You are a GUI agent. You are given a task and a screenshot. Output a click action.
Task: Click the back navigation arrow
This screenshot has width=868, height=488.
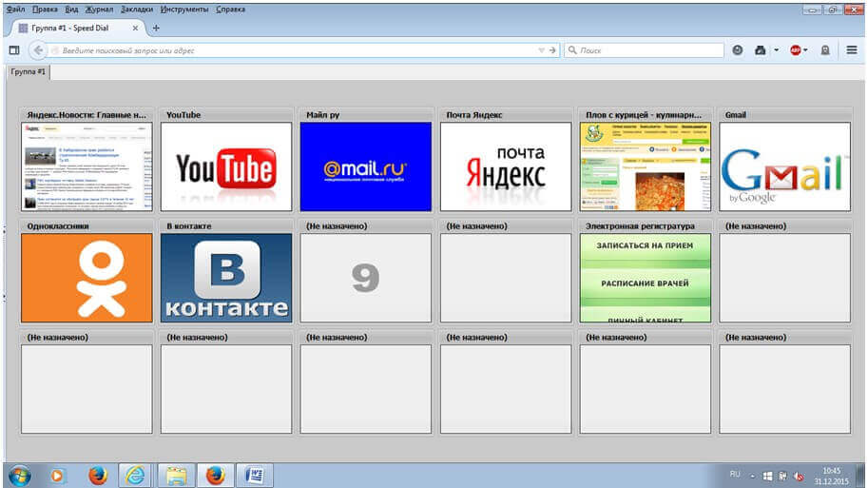click(x=39, y=49)
